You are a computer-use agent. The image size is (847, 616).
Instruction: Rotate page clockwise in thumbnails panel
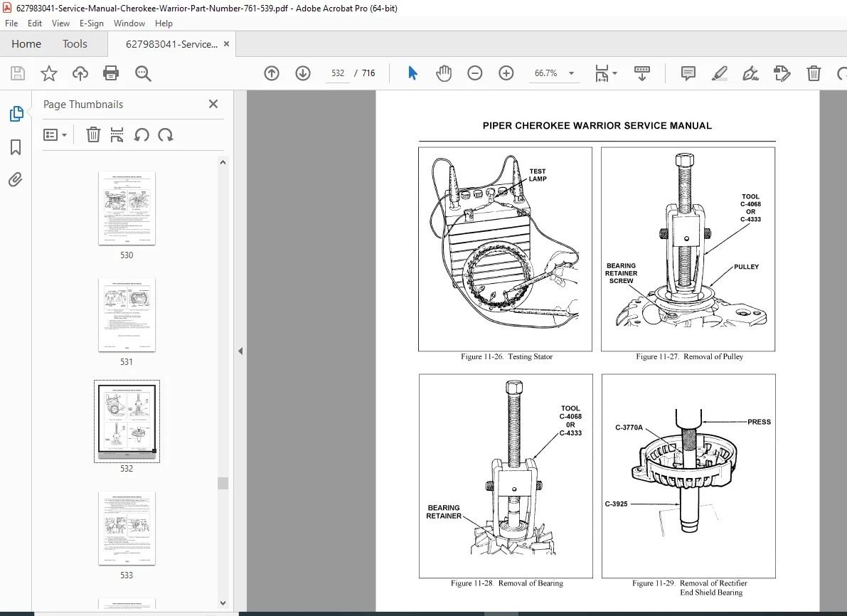(166, 134)
